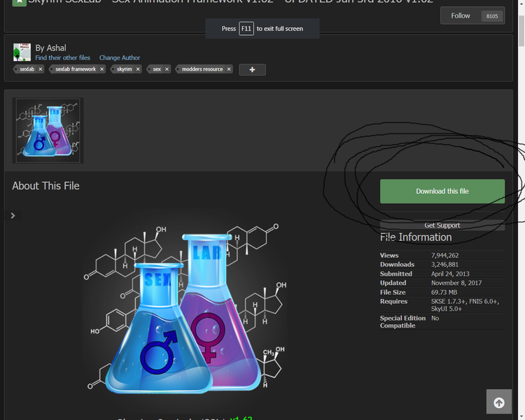Click the By Ashal author name
Screen dimensions: 525x420
(x=50, y=48)
